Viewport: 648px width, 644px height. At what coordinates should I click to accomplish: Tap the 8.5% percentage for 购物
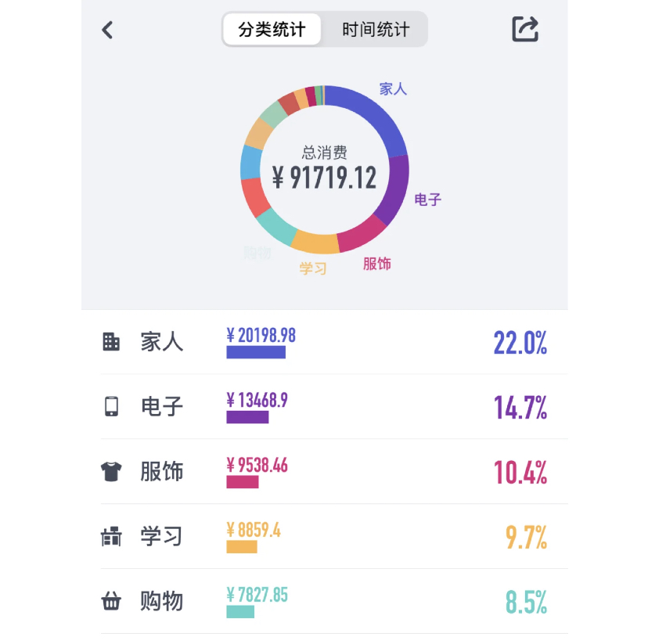tap(526, 603)
